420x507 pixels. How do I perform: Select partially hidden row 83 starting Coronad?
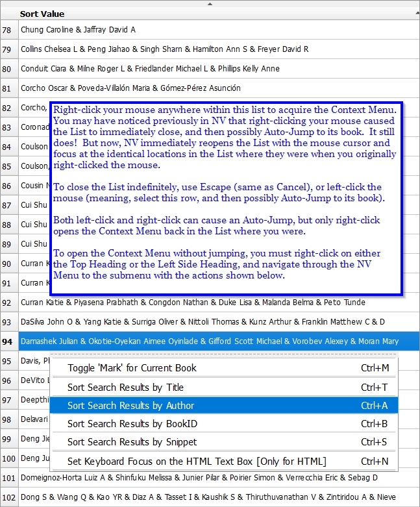tap(34, 127)
